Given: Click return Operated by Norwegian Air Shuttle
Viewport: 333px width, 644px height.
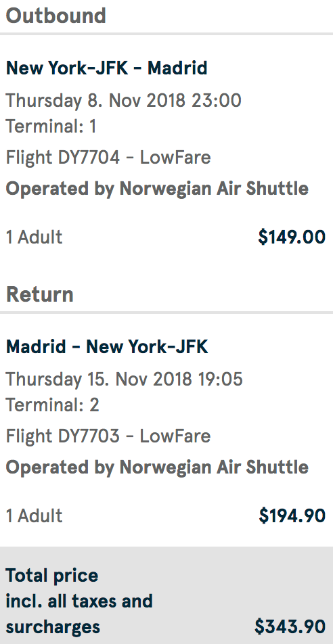Looking at the screenshot, I should pos(157,467).
